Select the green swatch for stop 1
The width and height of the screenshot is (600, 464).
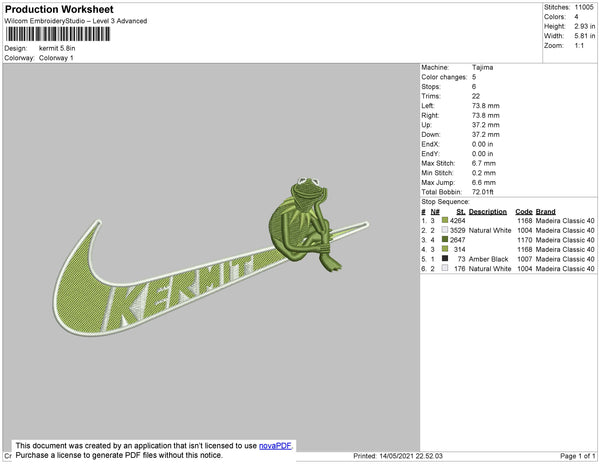445,220
